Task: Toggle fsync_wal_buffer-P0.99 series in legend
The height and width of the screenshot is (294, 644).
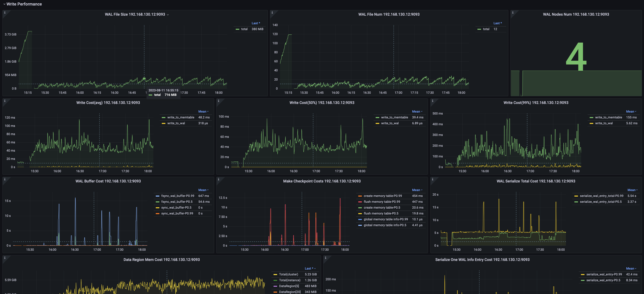Action: 177,196
